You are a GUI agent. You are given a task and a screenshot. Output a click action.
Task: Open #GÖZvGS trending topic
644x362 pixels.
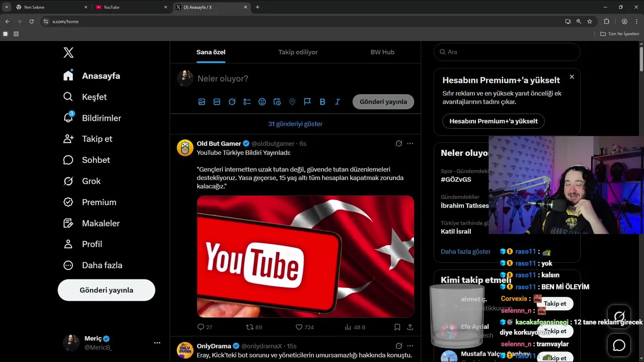point(456,179)
